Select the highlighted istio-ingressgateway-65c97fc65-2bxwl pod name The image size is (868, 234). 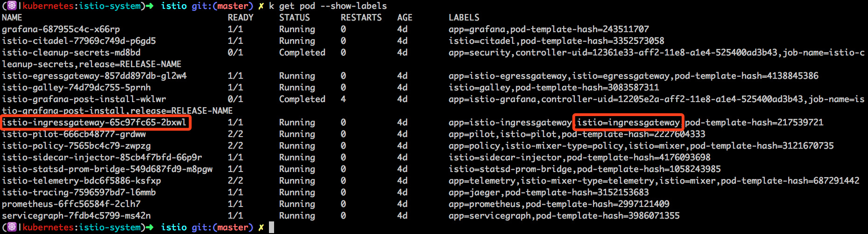click(94, 123)
